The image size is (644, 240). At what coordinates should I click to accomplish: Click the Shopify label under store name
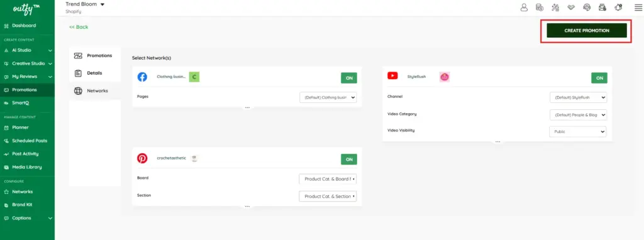(74, 11)
